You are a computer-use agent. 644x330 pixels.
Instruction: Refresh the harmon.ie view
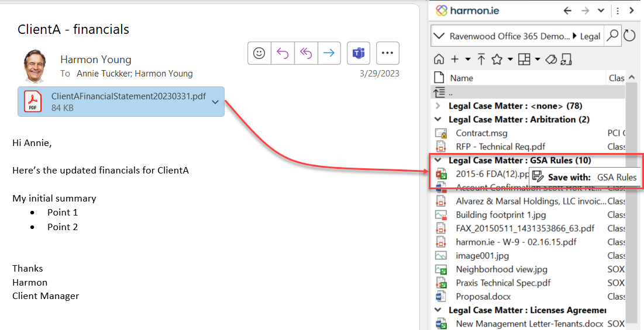629,36
